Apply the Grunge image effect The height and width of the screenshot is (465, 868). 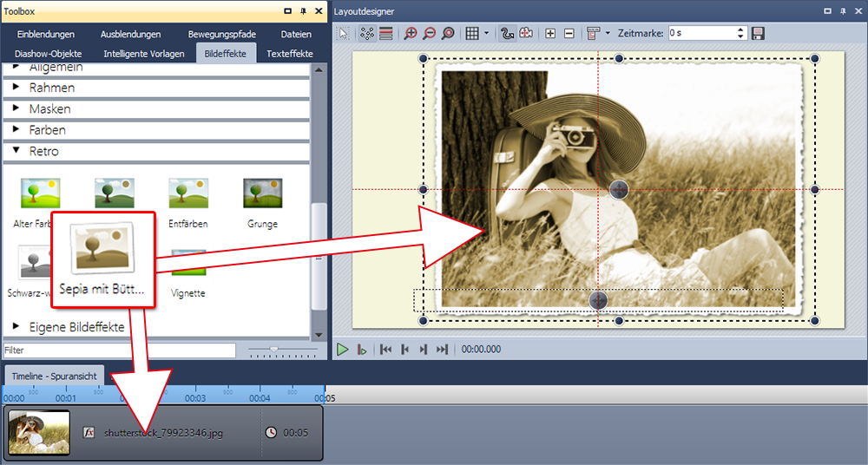(262, 193)
